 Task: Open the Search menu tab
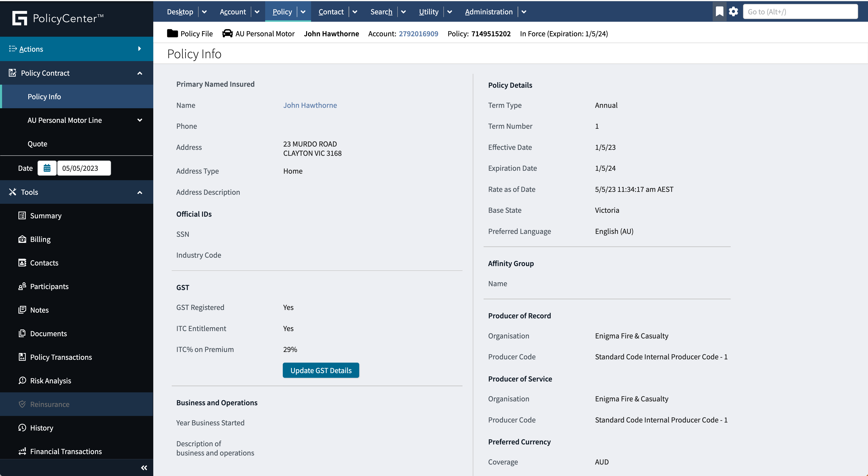click(381, 12)
